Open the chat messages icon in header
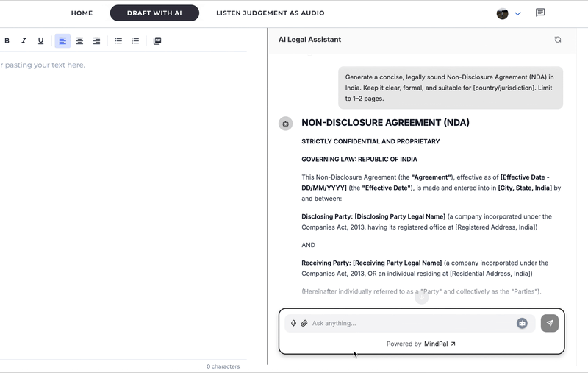The width and height of the screenshot is (588, 373). click(x=540, y=13)
